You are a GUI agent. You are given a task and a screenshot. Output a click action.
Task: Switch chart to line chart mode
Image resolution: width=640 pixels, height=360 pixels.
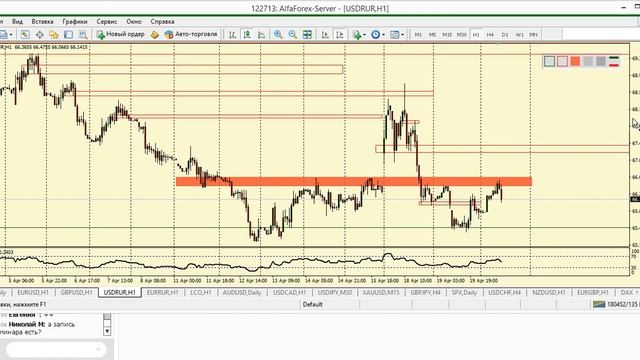click(261, 35)
